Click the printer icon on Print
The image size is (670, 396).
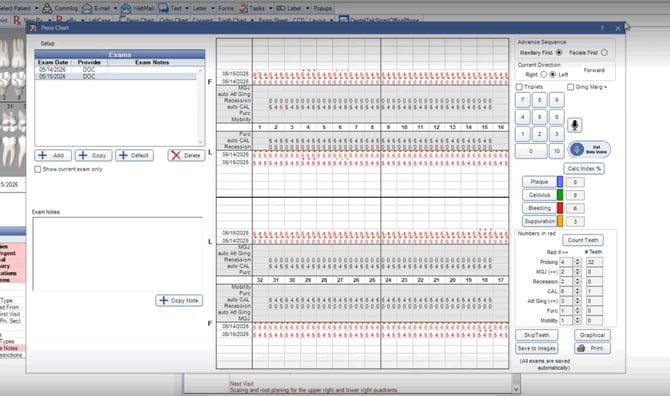(581, 349)
